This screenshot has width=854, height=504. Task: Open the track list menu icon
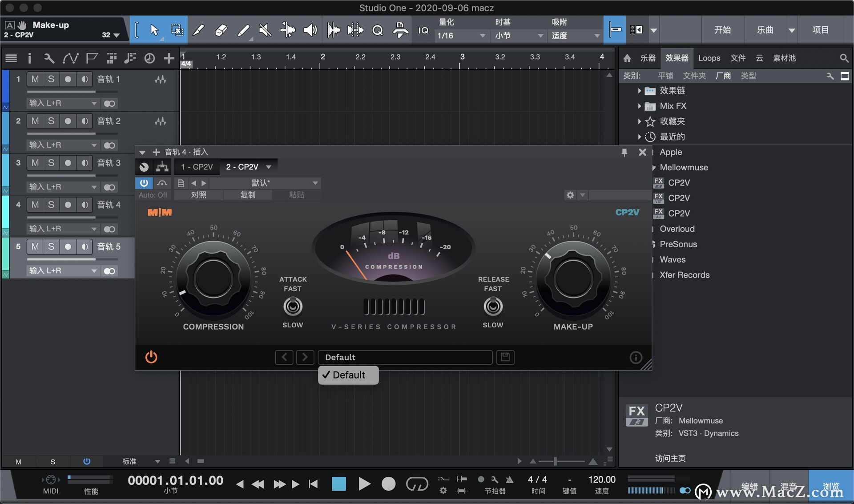(x=11, y=58)
